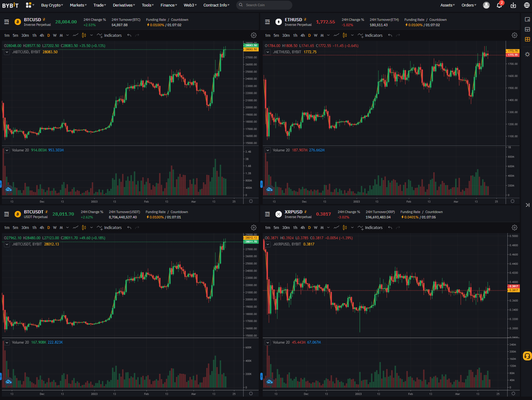Open the customer support headset icon
532x400 pixels.
pos(527,356)
